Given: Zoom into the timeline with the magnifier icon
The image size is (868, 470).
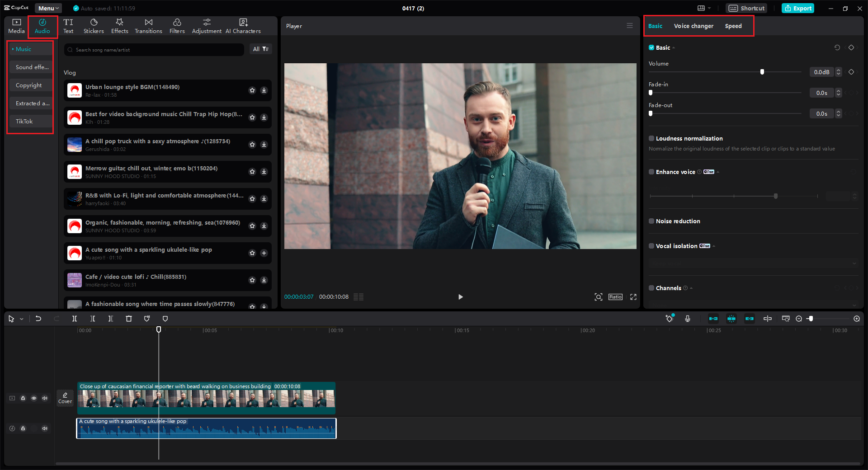Looking at the screenshot, I should pyautogui.click(x=856, y=319).
